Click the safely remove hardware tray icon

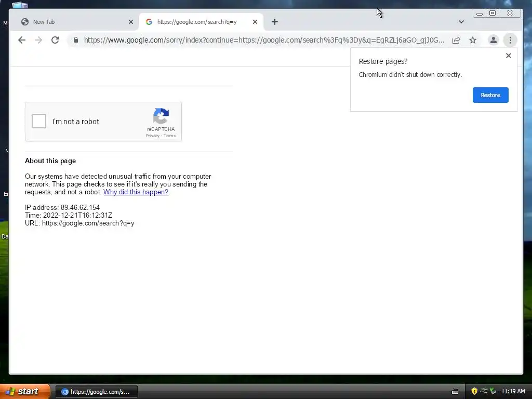click(x=493, y=391)
